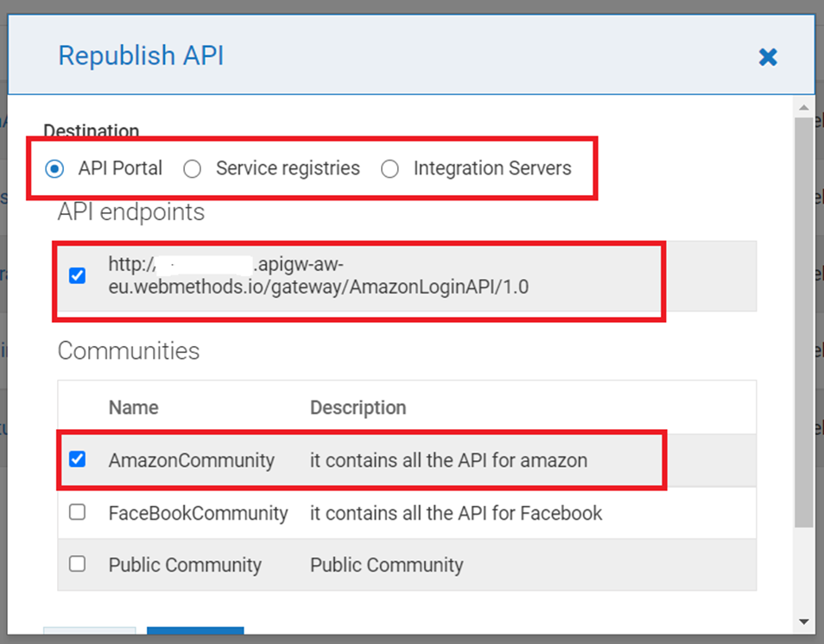The width and height of the screenshot is (824, 644).
Task: Uncheck the AmazonCommunity checkbox
Action: coord(77,459)
